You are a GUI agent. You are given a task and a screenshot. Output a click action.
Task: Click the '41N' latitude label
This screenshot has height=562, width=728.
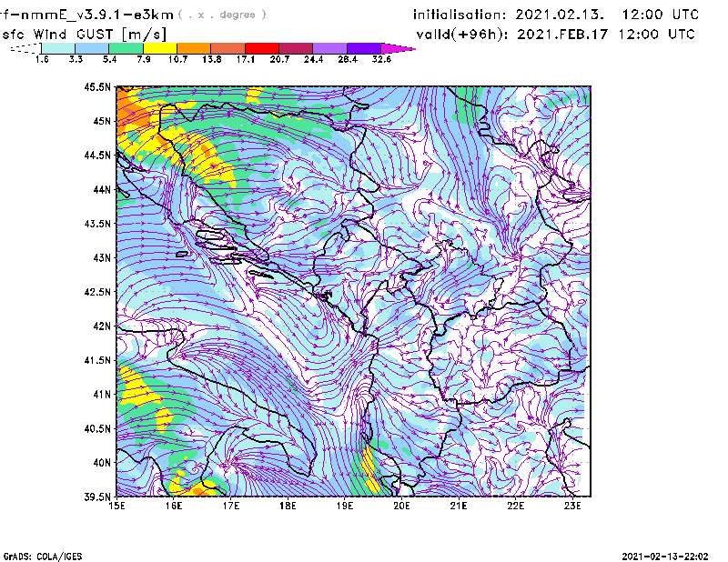[102, 394]
